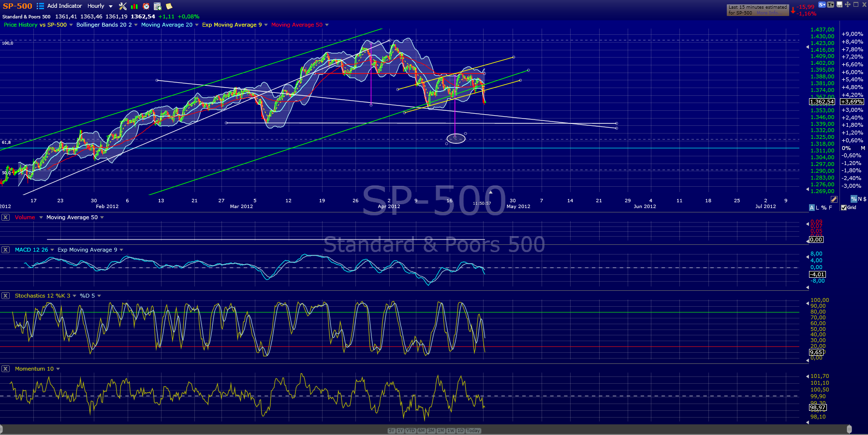Close the MACD 12 26 pane
Image resolution: width=868 pixels, height=435 pixels.
[x=5, y=250]
